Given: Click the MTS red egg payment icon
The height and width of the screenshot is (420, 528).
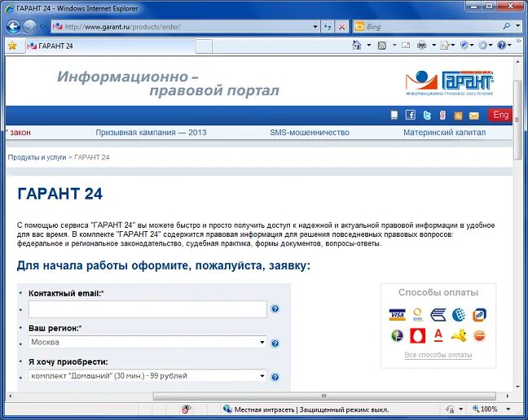Looking at the screenshot, I should pyautogui.click(x=417, y=335).
